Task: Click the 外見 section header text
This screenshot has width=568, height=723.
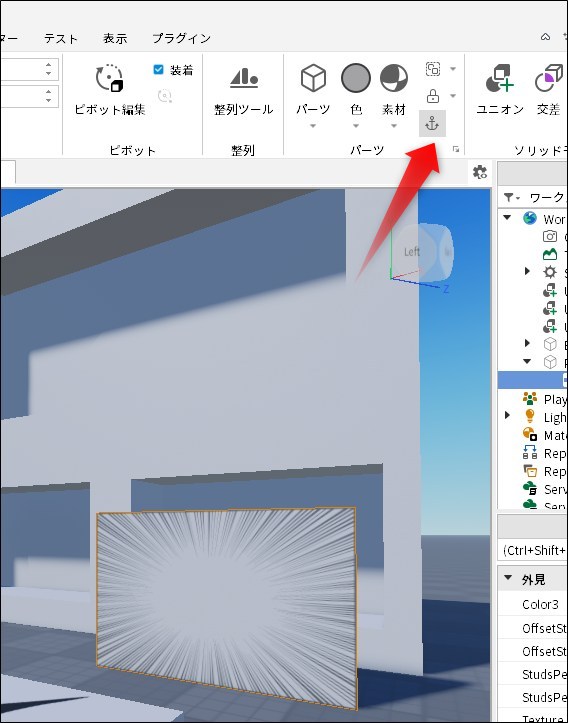Action: pos(533,579)
